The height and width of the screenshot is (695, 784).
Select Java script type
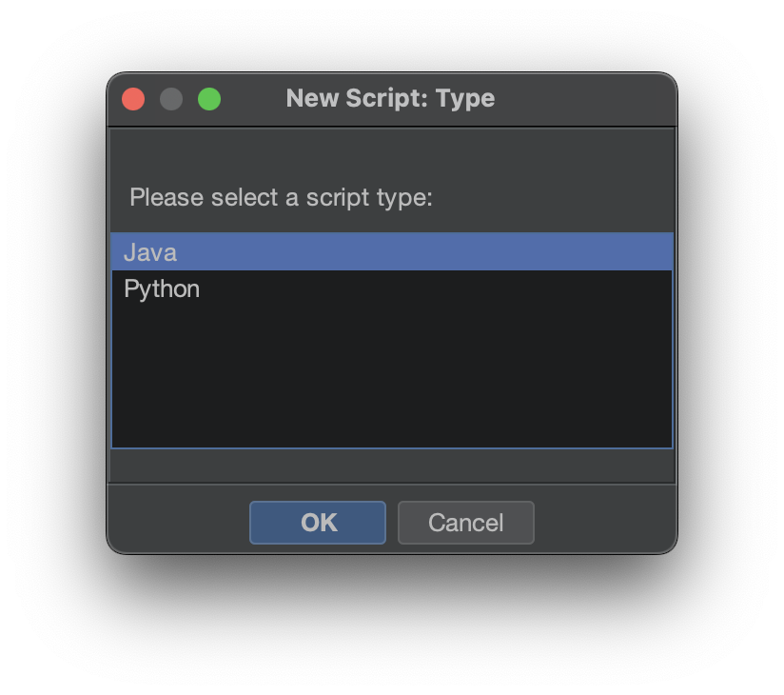tap(392, 252)
